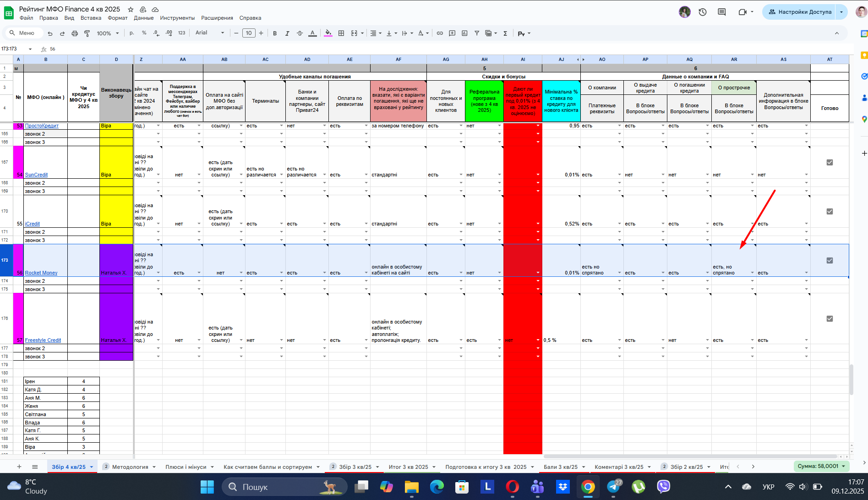
Task: Open the fill color picker
Action: click(328, 33)
